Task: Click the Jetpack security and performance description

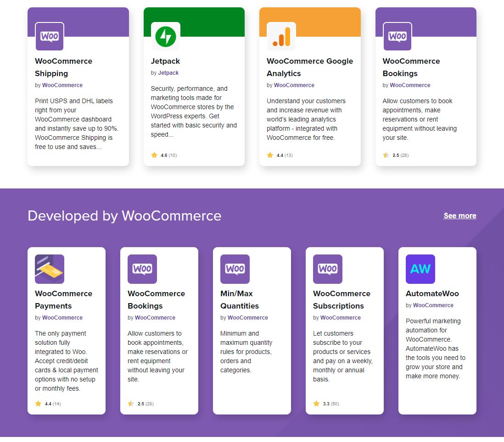Action: 194,111
